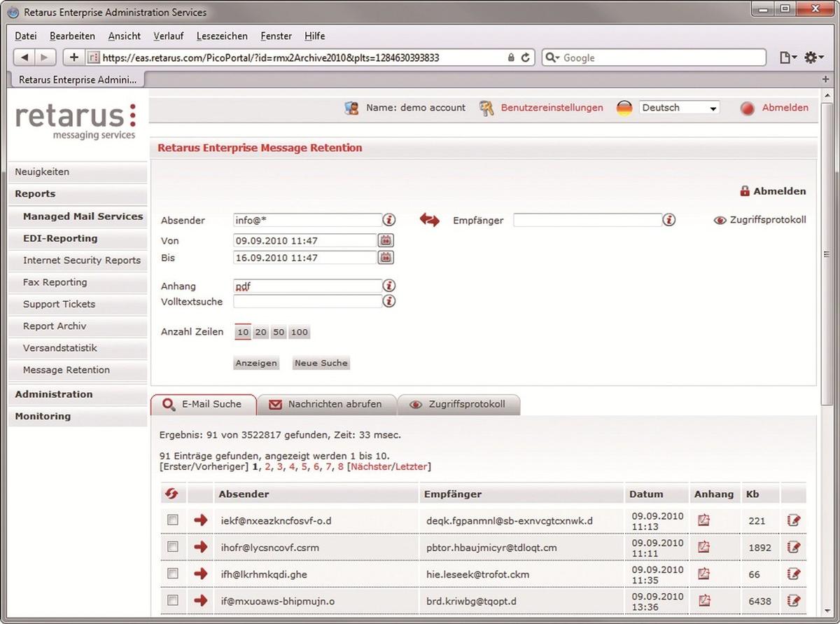Open a new tab with the plus icon

826,80
